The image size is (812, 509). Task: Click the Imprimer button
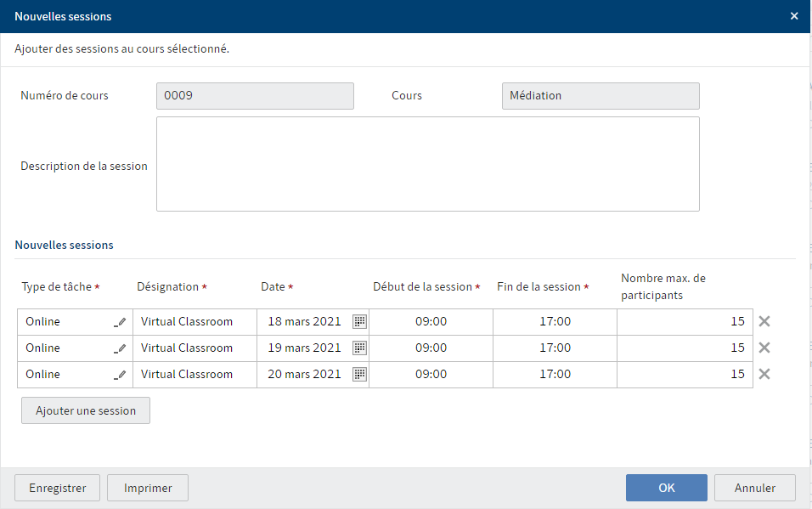pyautogui.click(x=148, y=488)
